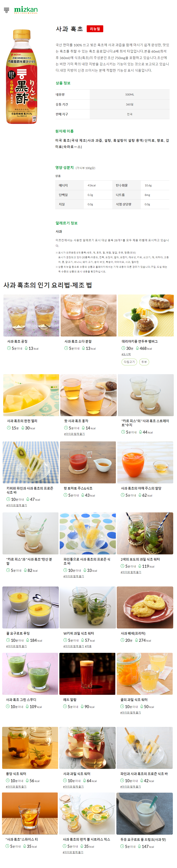The height and width of the screenshot is (868, 177).
Task: Click the #도시락 hashtag link
Action: pos(126,354)
